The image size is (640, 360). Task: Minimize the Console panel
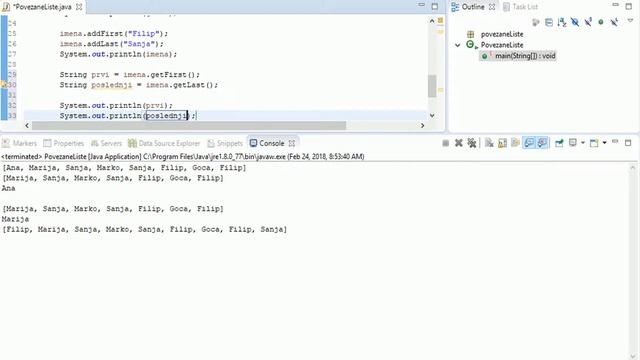coord(615,142)
